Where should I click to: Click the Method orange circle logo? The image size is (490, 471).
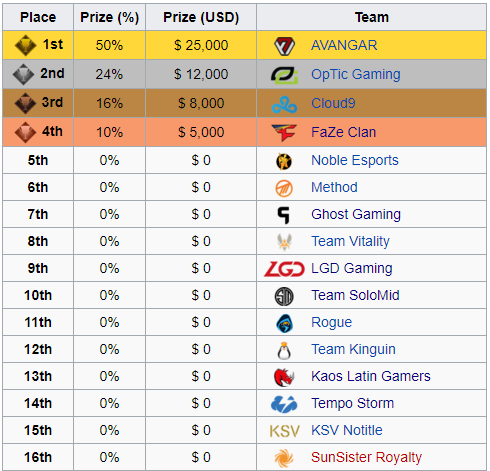pyautogui.click(x=284, y=188)
